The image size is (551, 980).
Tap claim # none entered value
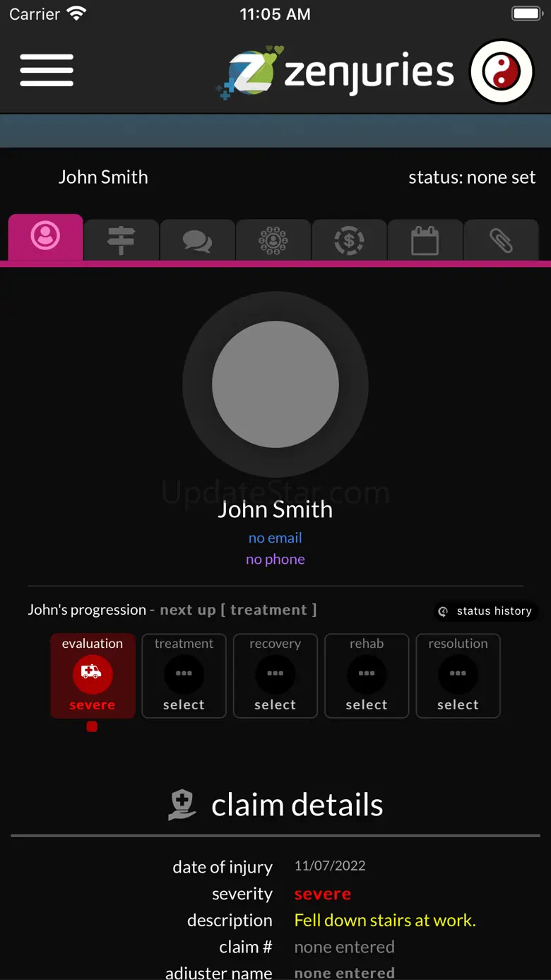pyautogui.click(x=345, y=947)
